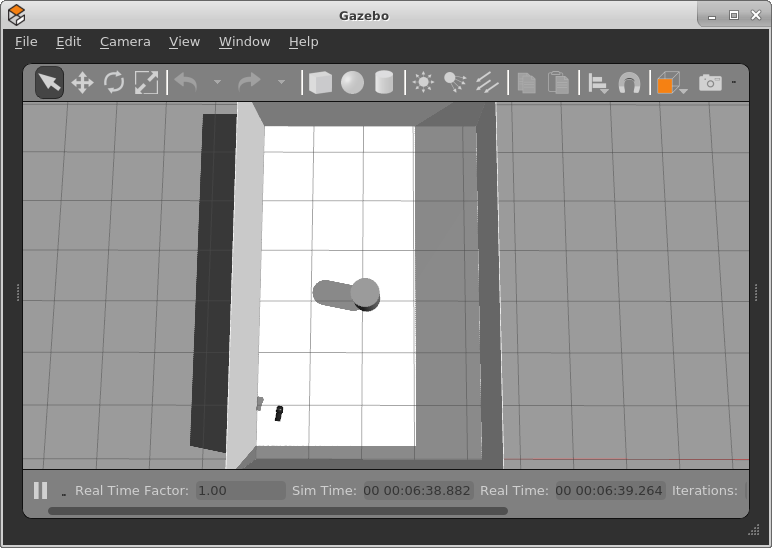The width and height of the screenshot is (772, 548).
Task: Insert a sphere shape
Action: 353,82
